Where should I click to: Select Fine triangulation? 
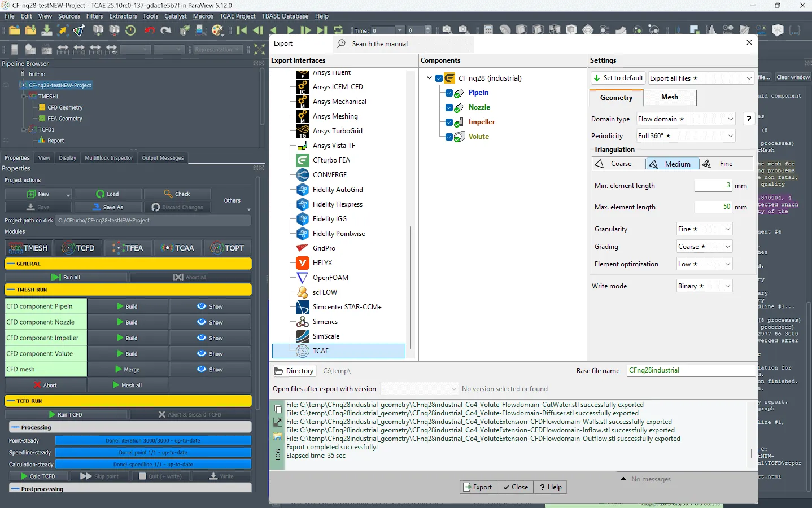(x=726, y=164)
